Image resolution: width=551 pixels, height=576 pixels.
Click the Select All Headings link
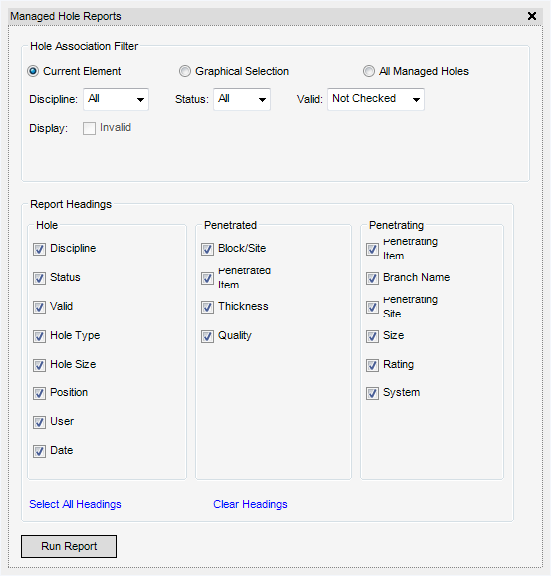click(x=75, y=504)
